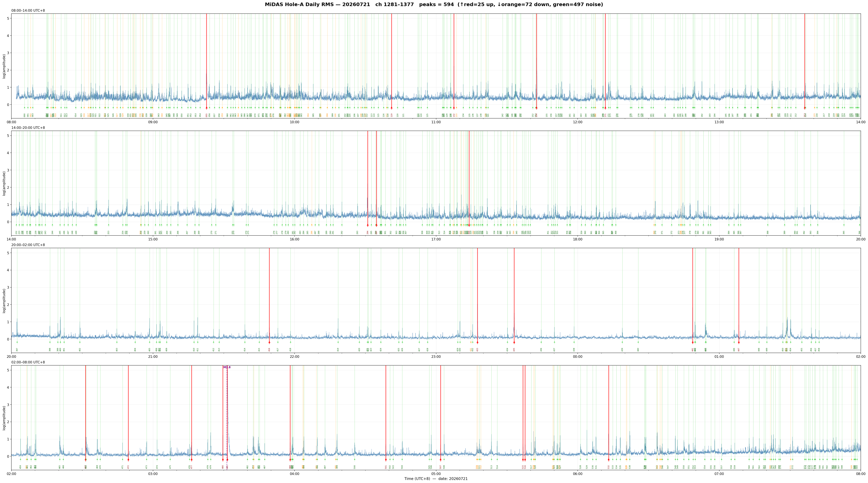Click the 09:00 time tick label
The height and width of the screenshot is (483, 868).
pos(153,122)
